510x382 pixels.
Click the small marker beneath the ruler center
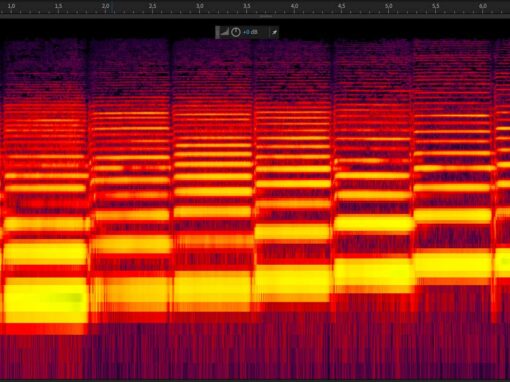coord(266,16)
